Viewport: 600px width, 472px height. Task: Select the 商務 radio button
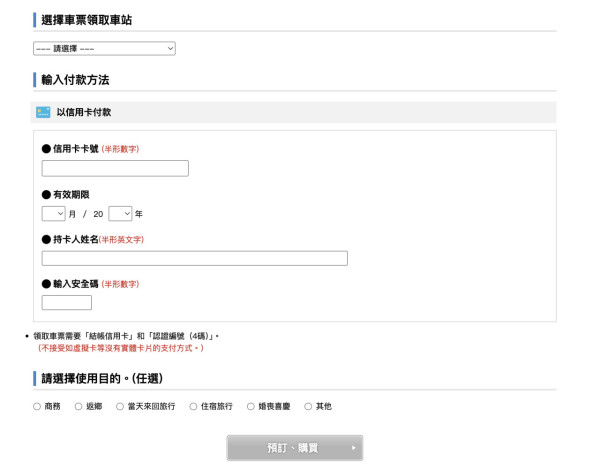(37, 406)
